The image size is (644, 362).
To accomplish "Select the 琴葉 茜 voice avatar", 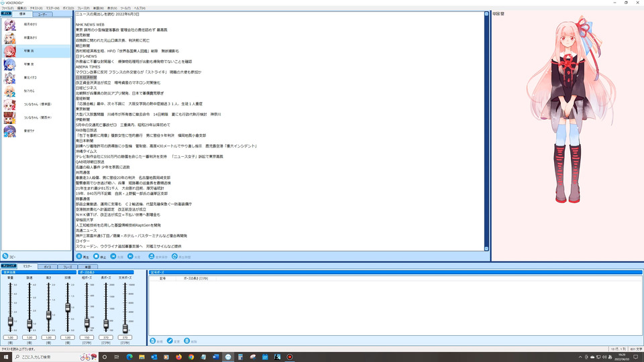I will (9, 52).
